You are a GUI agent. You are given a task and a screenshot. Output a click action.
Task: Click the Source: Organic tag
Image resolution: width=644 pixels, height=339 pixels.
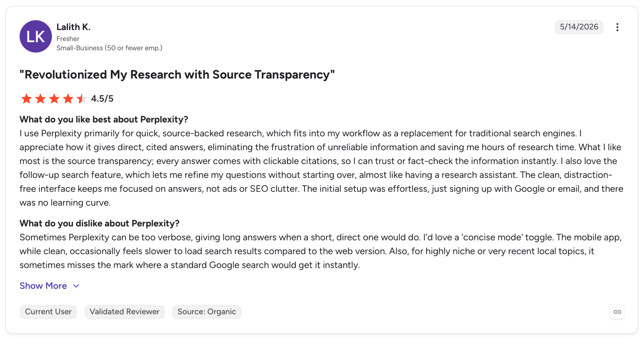point(207,312)
